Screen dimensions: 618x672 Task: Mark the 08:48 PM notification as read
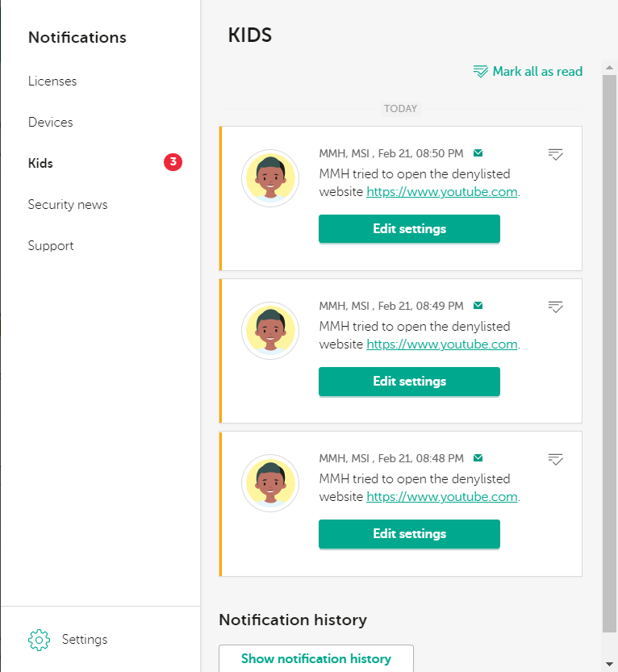[x=555, y=459]
